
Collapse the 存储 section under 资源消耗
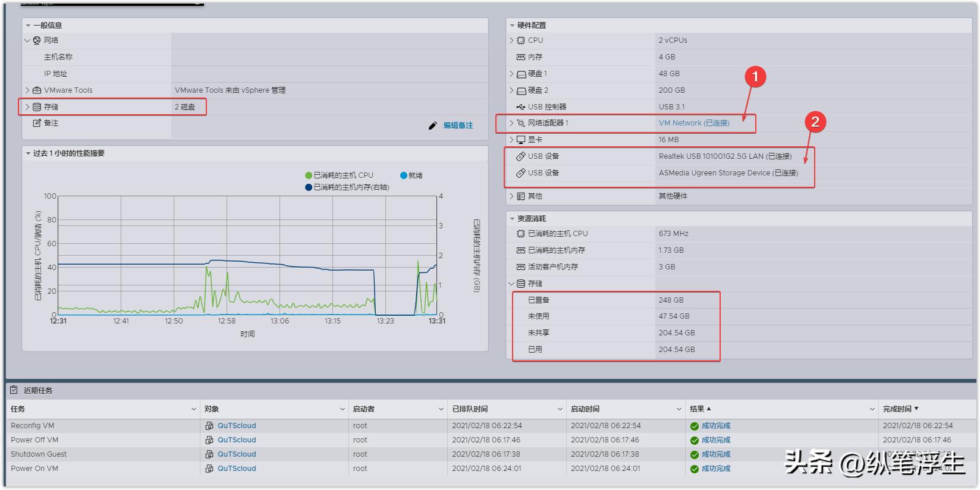511,284
